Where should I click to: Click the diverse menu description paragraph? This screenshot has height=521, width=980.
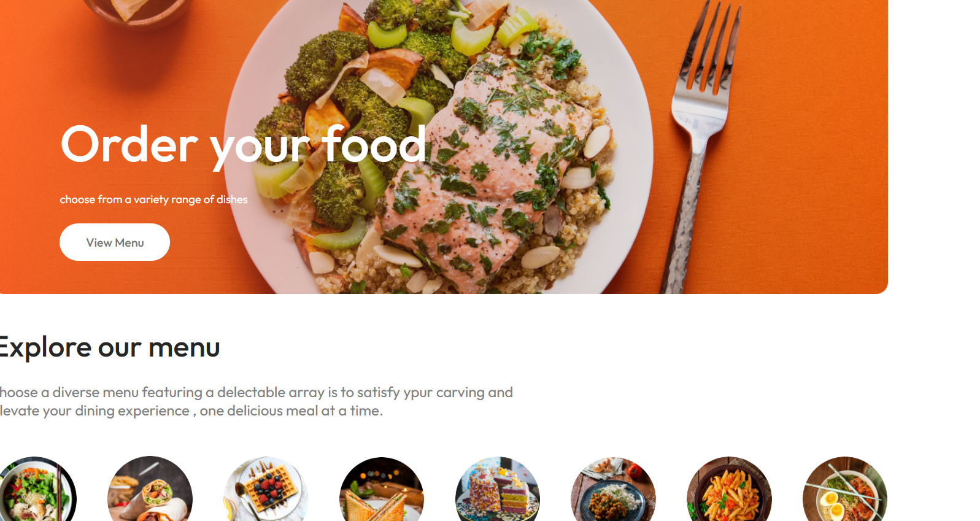click(x=256, y=401)
